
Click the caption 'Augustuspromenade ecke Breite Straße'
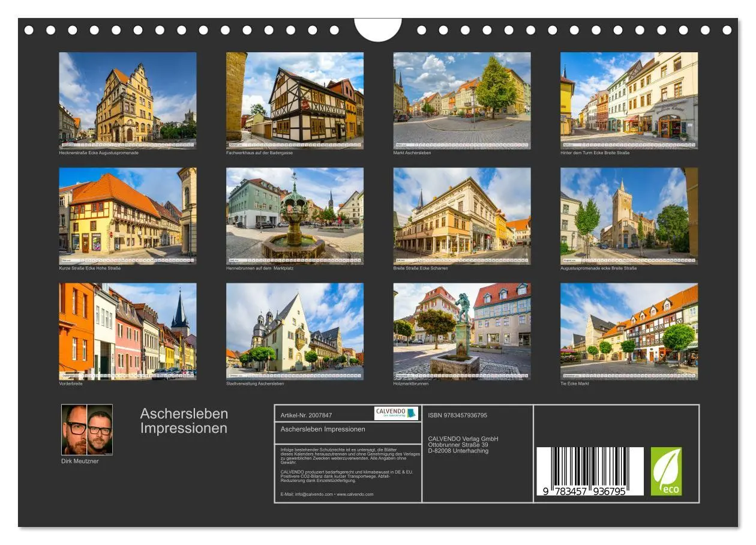pyautogui.click(x=599, y=268)
